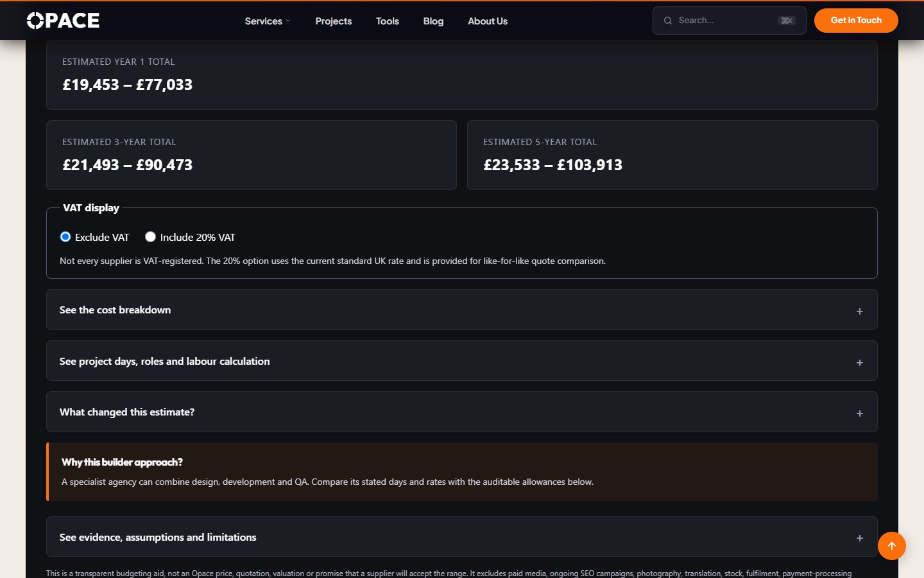The height and width of the screenshot is (578, 924).
Task: Click the Estimated 3-Year Total label
Action: point(119,142)
